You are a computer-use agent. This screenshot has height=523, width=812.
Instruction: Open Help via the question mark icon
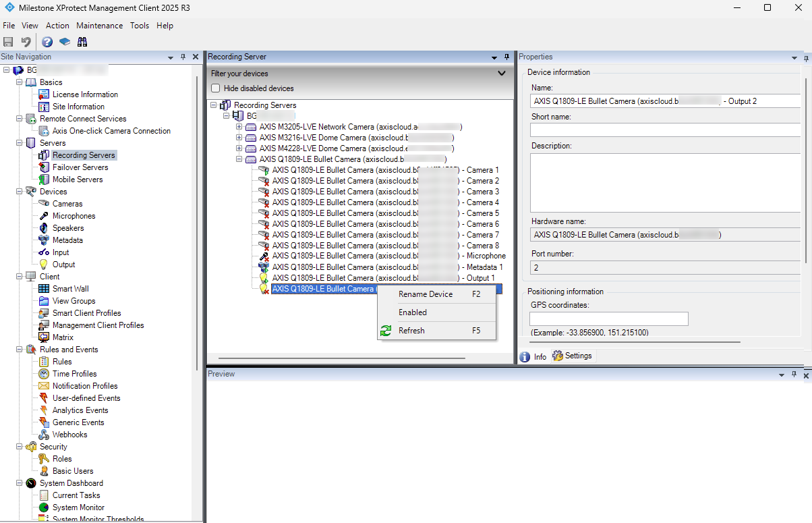47,42
